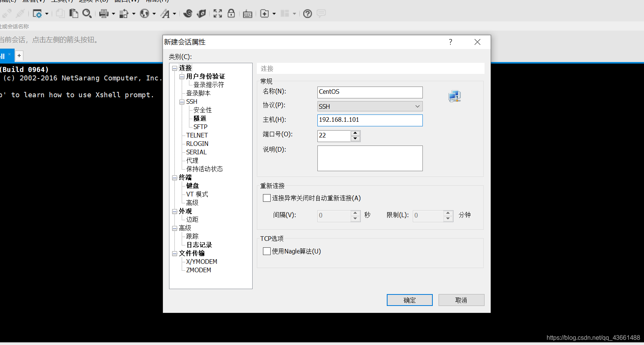Click the Xftp swirl toolbar icon
This screenshot has height=345, width=644.
click(188, 14)
